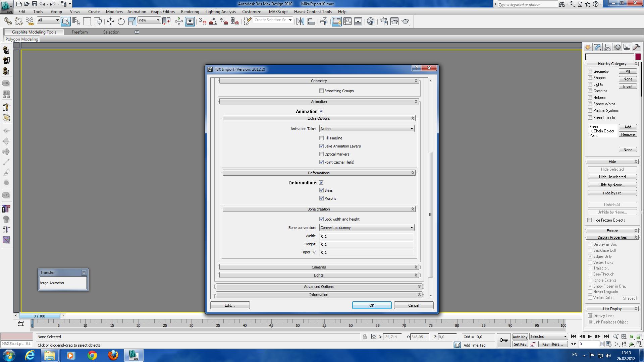Viewport: 644px width, 362px height.
Task: Switch to the Selection ribbon tab
Action: (x=111, y=32)
